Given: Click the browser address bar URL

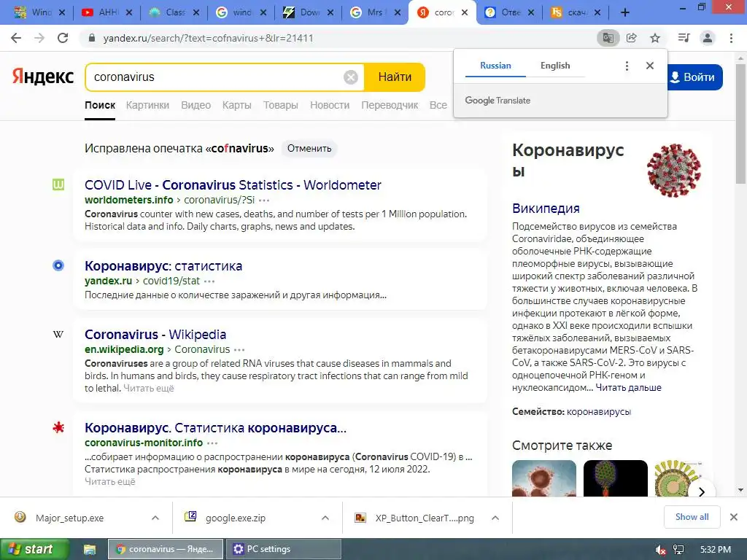Looking at the screenshot, I should point(209,38).
